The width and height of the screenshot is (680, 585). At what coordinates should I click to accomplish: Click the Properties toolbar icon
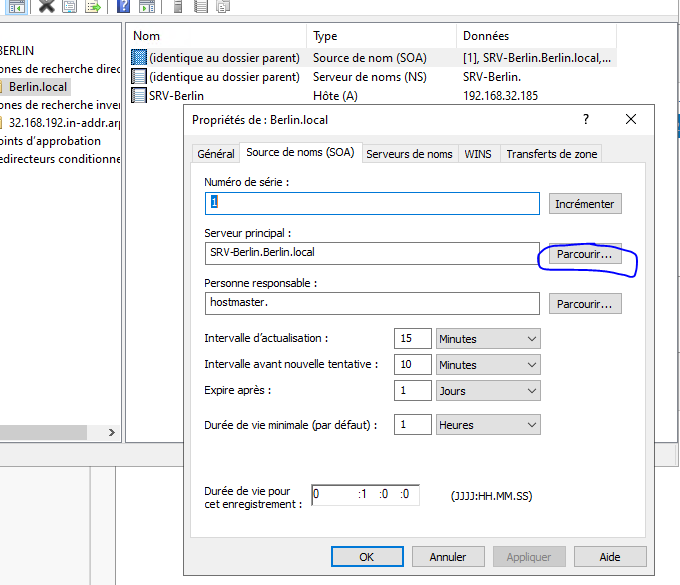[69, 6]
